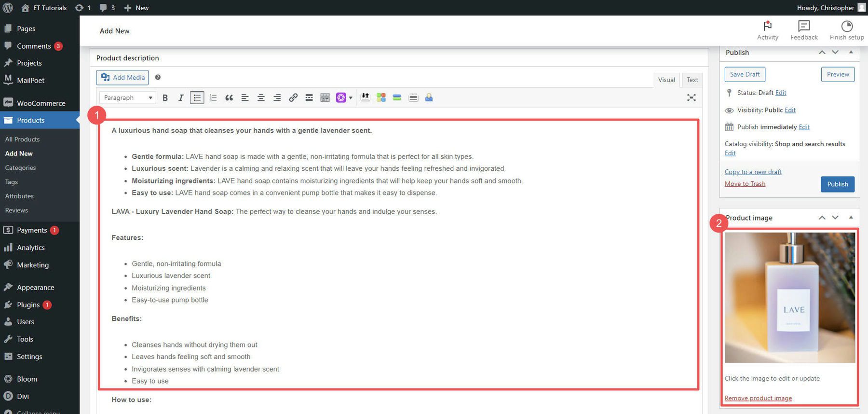Open the Activity panel flag icon

[767, 26]
